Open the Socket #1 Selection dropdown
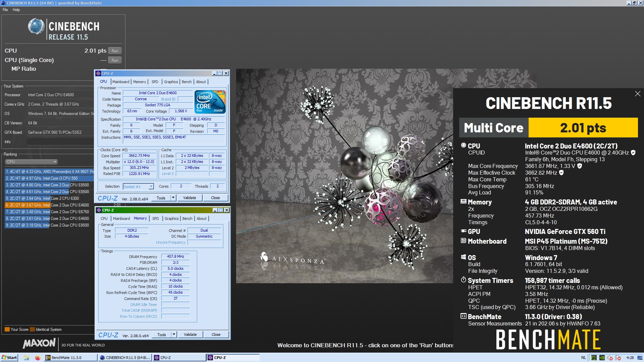The width and height of the screenshot is (644, 362). (x=138, y=187)
